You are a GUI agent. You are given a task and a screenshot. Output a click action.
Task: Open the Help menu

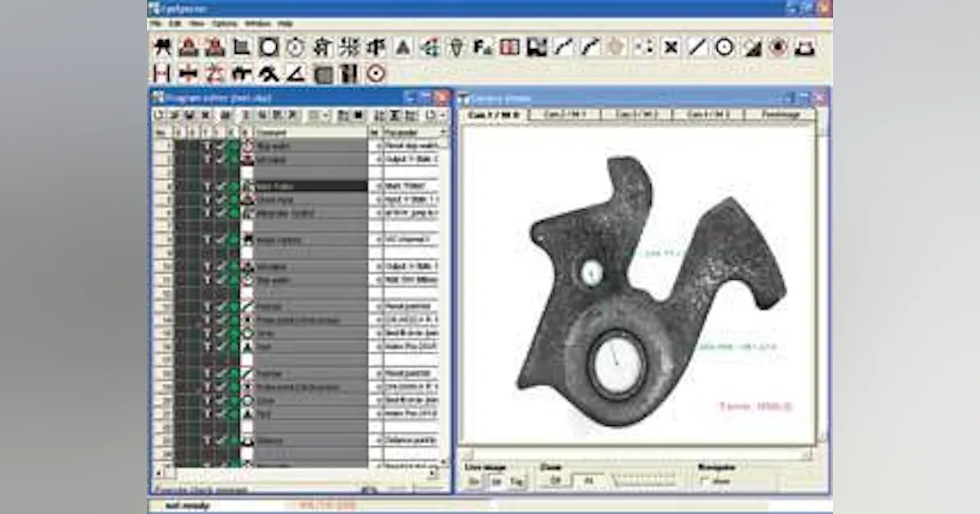(284, 24)
